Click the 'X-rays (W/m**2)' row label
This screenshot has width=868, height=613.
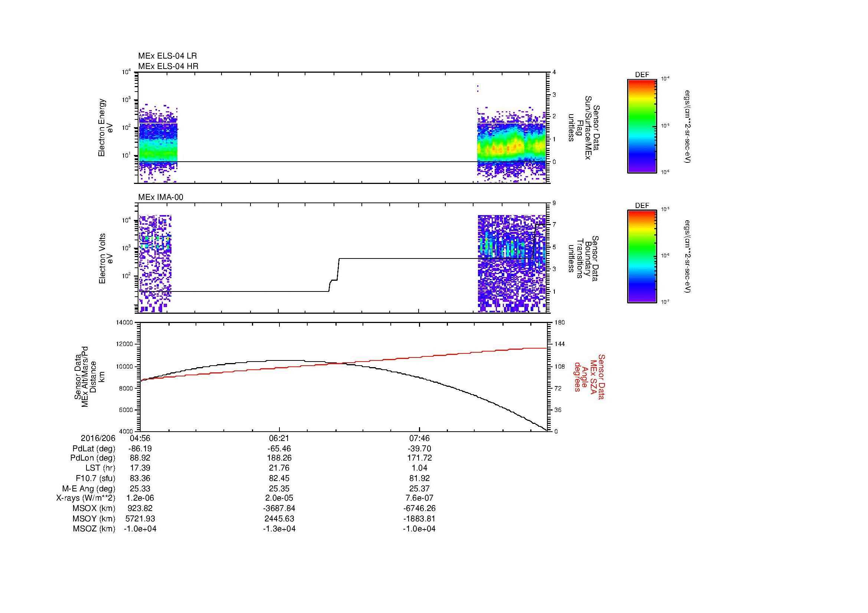[86, 498]
